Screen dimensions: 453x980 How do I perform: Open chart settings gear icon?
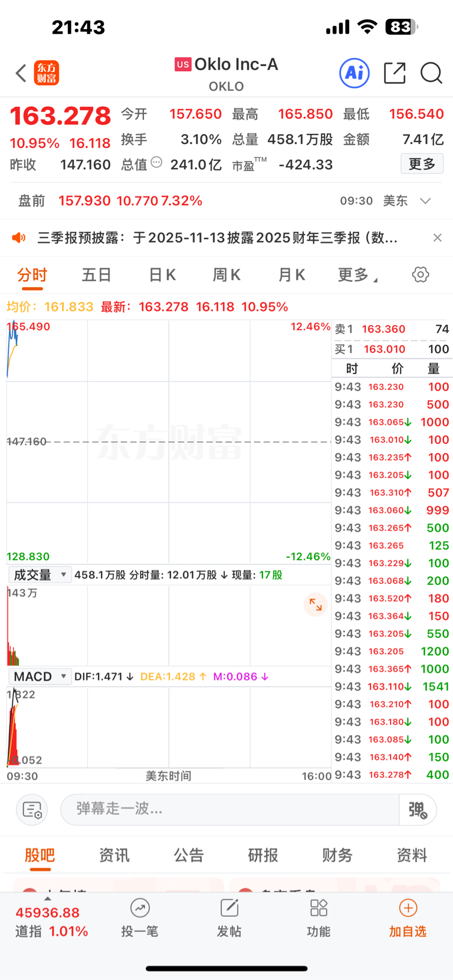click(421, 275)
